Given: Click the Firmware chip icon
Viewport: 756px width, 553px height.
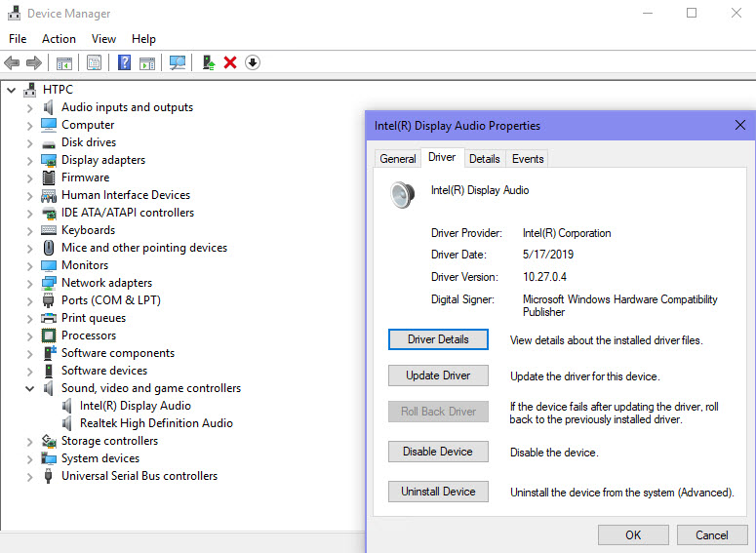Looking at the screenshot, I should click(49, 178).
